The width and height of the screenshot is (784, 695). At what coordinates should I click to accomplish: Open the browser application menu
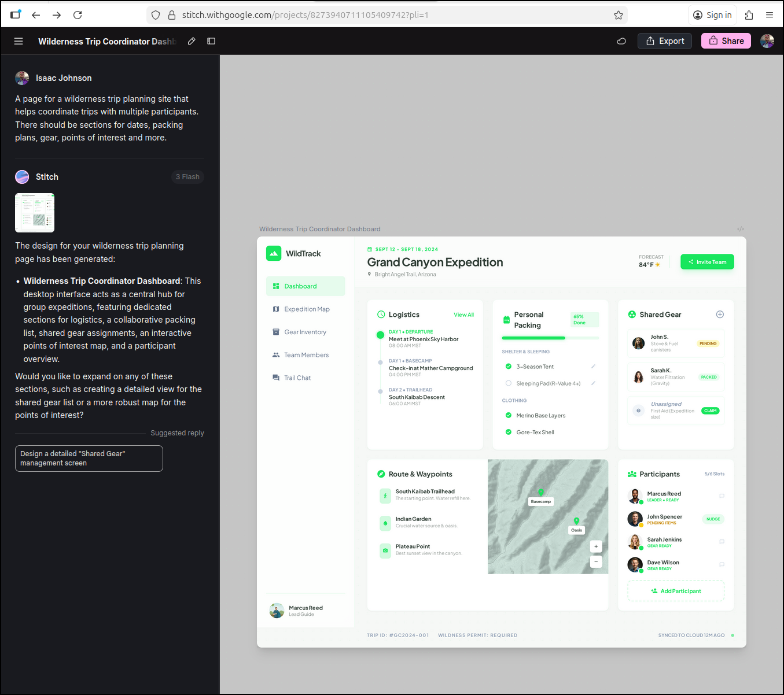[770, 15]
